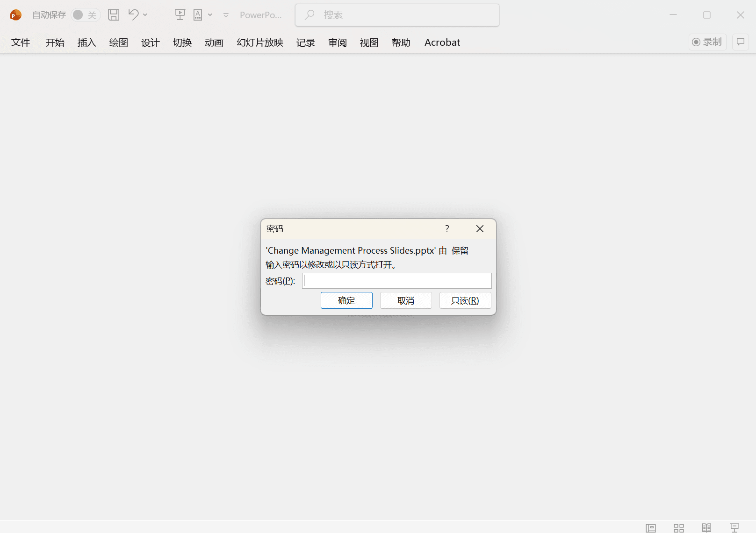Switch to Normal view icon in status bar
The height and width of the screenshot is (533, 756).
coord(651,528)
